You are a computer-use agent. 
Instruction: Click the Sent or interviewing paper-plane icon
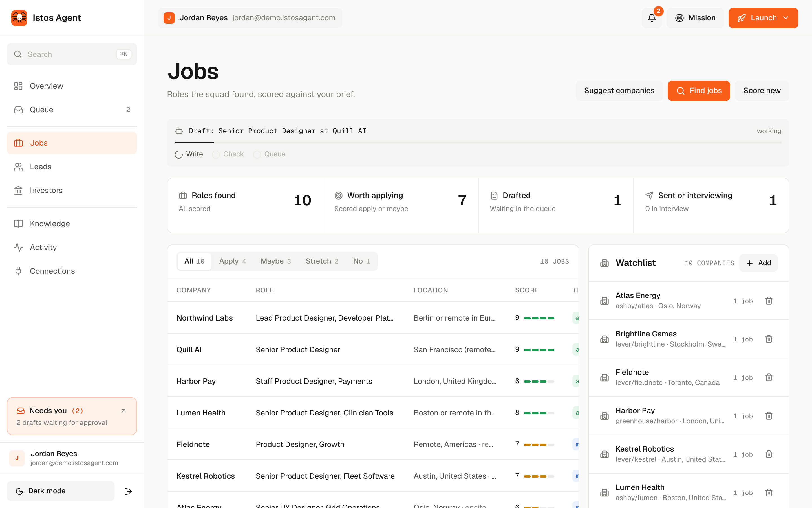pyautogui.click(x=649, y=196)
